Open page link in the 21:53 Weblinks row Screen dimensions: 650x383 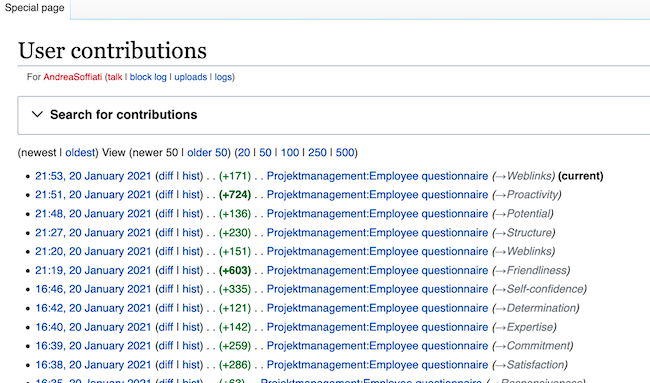point(377,176)
